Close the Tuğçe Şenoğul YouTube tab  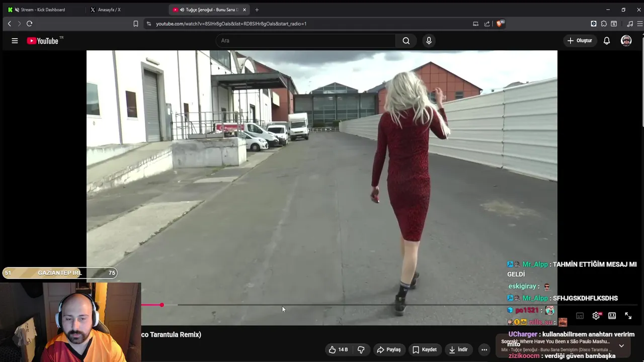(x=245, y=10)
